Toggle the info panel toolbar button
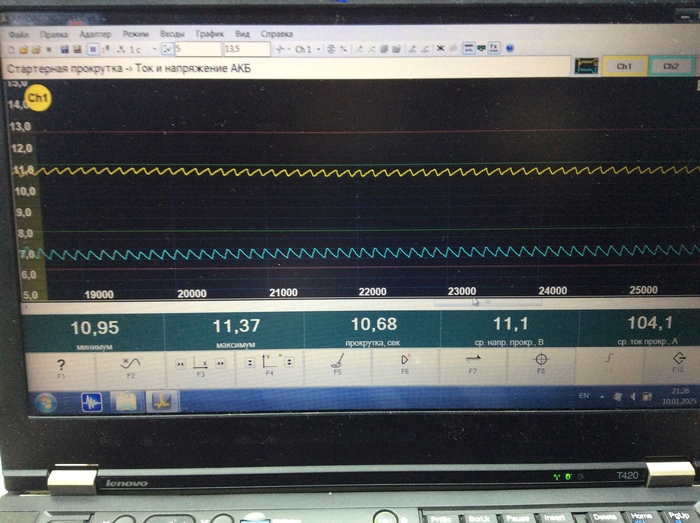This screenshot has width=700, height=523. [468, 48]
